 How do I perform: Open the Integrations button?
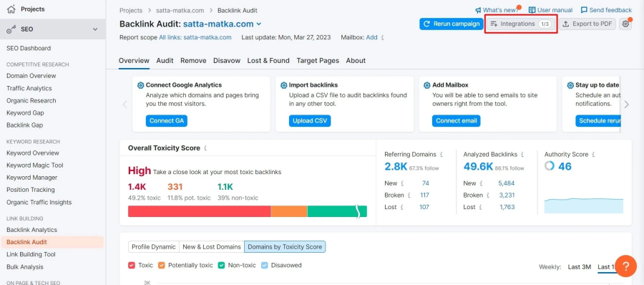click(521, 24)
